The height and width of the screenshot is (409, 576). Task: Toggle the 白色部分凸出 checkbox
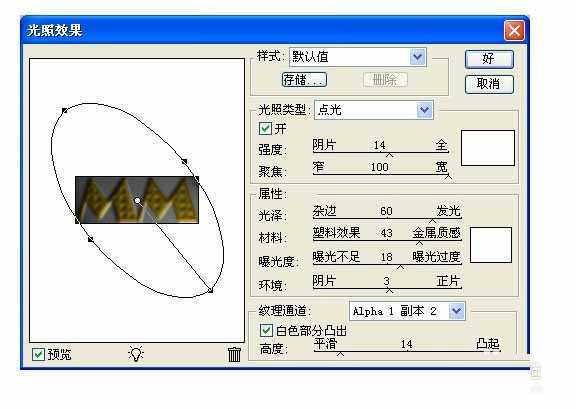[x=266, y=330]
